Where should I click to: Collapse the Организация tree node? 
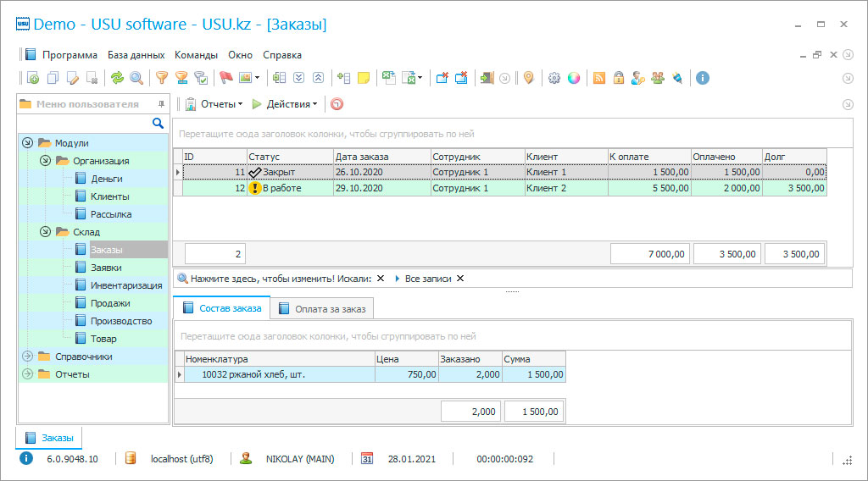46,160
